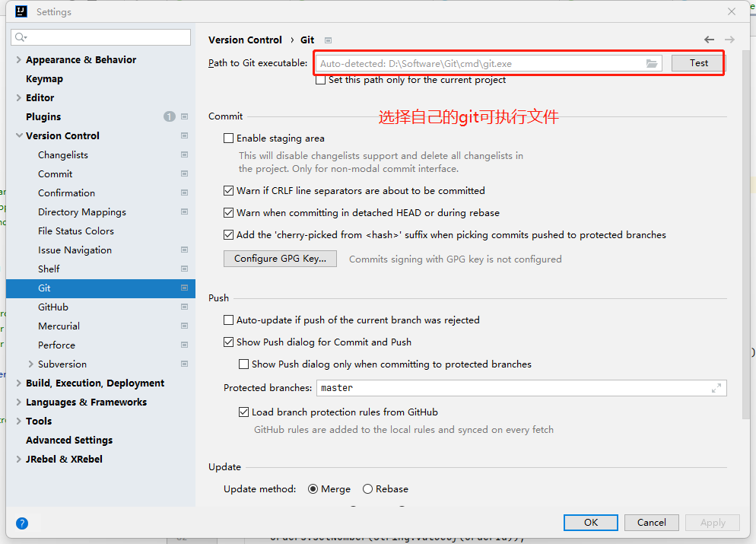Image resolution: width=756 pixels, height=544 pixels.
Task: Open the Keymap settings page
Action: click(44, 79)
